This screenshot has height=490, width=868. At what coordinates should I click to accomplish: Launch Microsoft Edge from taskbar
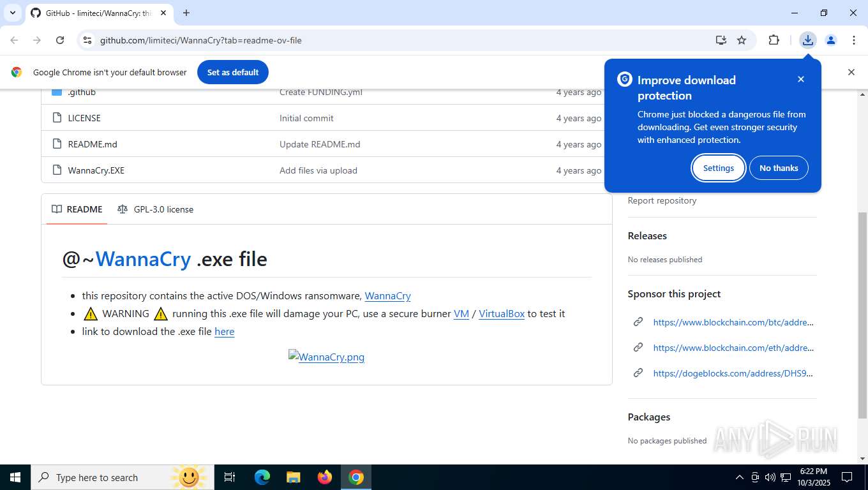pos(262,477)
